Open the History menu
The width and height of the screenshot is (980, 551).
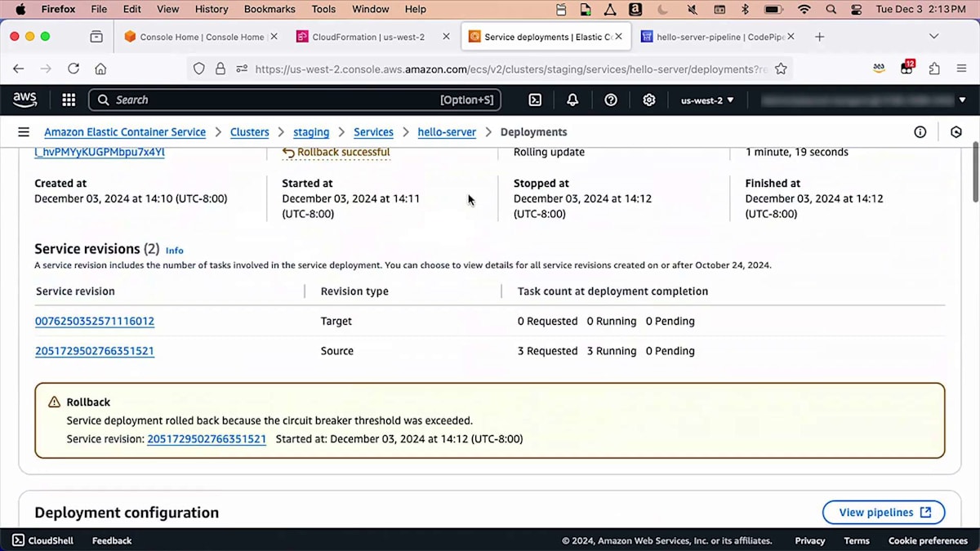click(x=212, y=9)
